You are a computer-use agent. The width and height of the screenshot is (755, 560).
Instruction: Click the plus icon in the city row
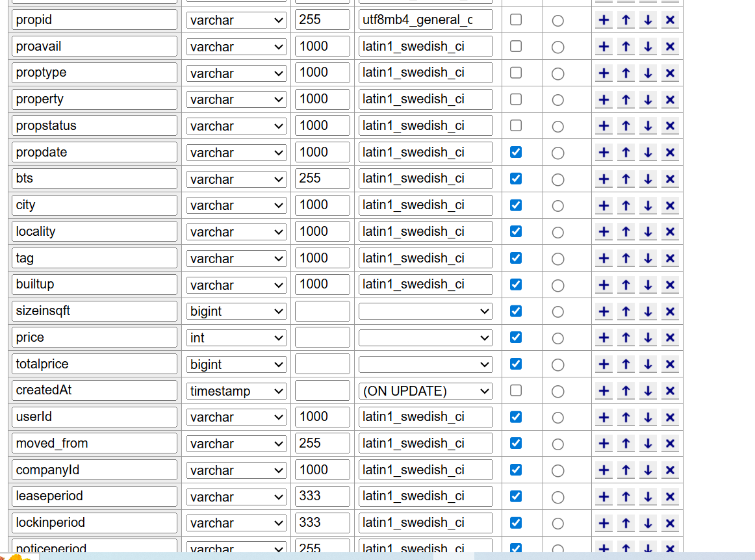(604, 205)
